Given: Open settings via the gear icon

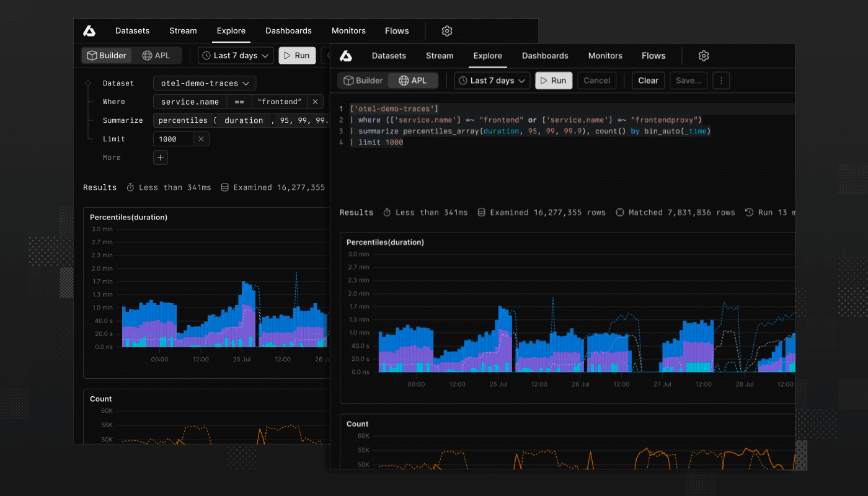Looking at the screenshot, I should pyautogui.click(x=703, y=55).
